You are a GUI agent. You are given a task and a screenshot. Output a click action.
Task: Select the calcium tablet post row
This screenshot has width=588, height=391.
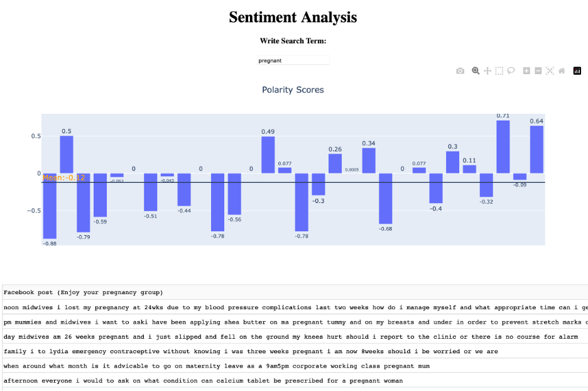203,380
